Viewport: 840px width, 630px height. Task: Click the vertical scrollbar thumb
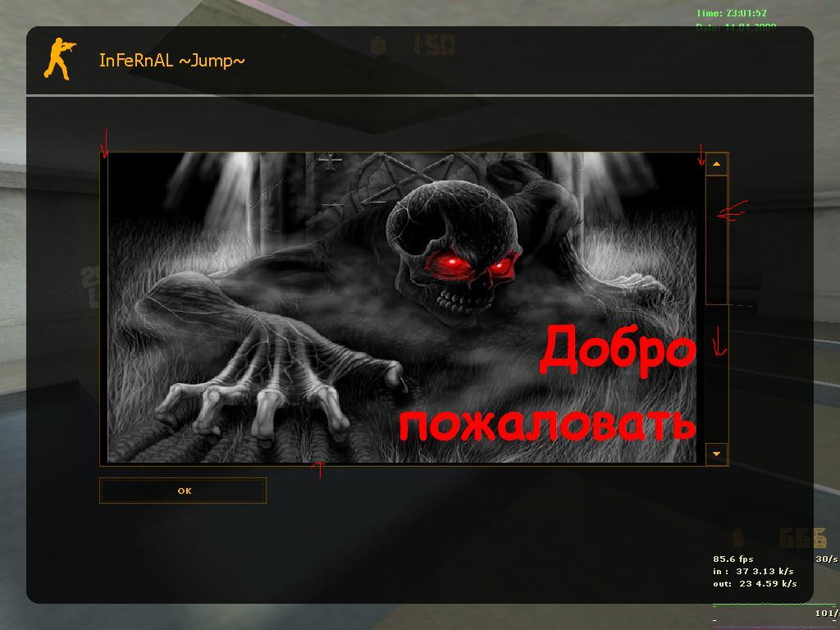pyautogui.click(x=716, y=240)
